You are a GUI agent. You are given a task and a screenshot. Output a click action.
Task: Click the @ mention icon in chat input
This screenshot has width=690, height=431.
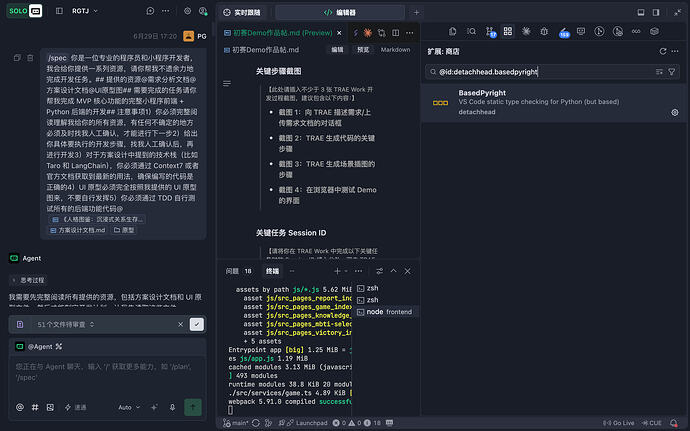pyautogui.click(x=20, y=407)
